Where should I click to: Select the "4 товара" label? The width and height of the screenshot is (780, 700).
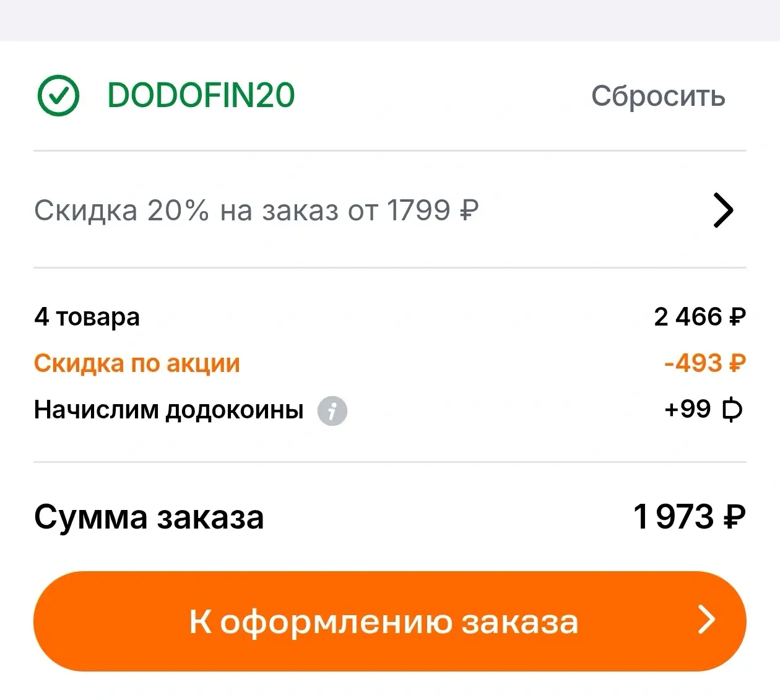(87, 317)
